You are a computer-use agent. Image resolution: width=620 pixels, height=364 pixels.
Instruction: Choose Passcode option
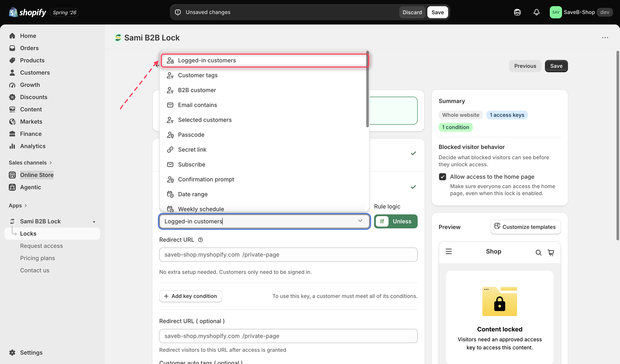(x=263, y=135)
